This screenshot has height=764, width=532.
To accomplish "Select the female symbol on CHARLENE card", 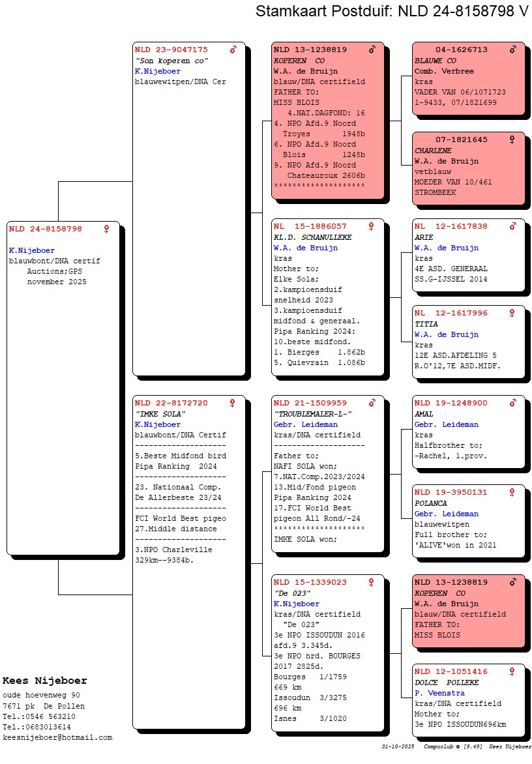I will point(512,140).
